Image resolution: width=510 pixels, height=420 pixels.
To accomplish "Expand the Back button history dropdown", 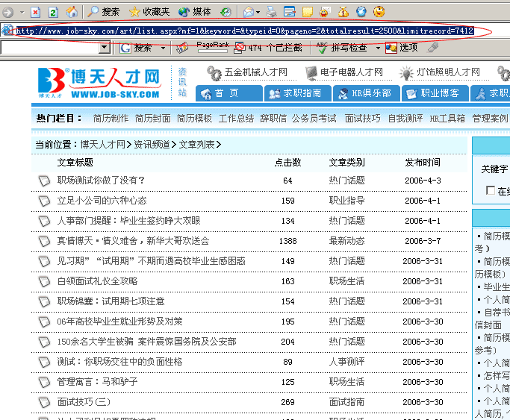I will coord(20,13).
